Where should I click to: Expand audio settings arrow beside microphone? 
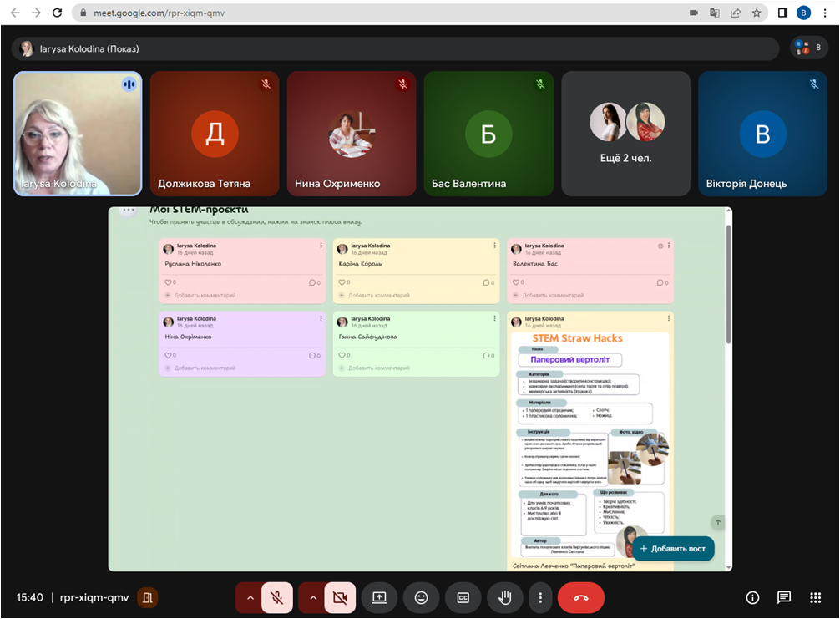coord(249,598)
